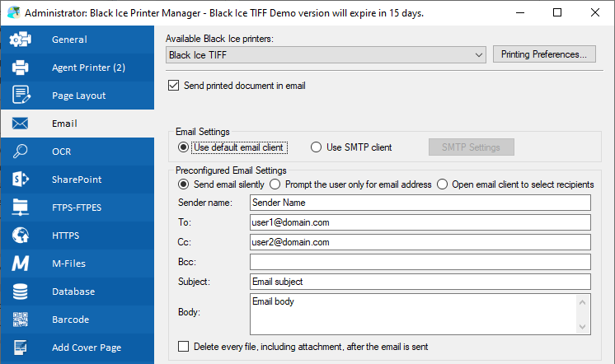Open the Database stack icon
The image size is (615, 364).
[21, 292]
